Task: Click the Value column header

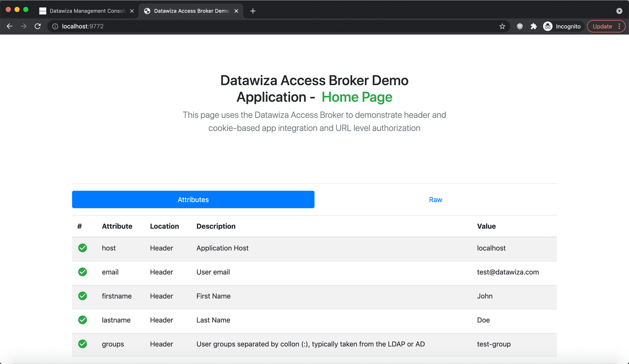Action: [486, 226]
